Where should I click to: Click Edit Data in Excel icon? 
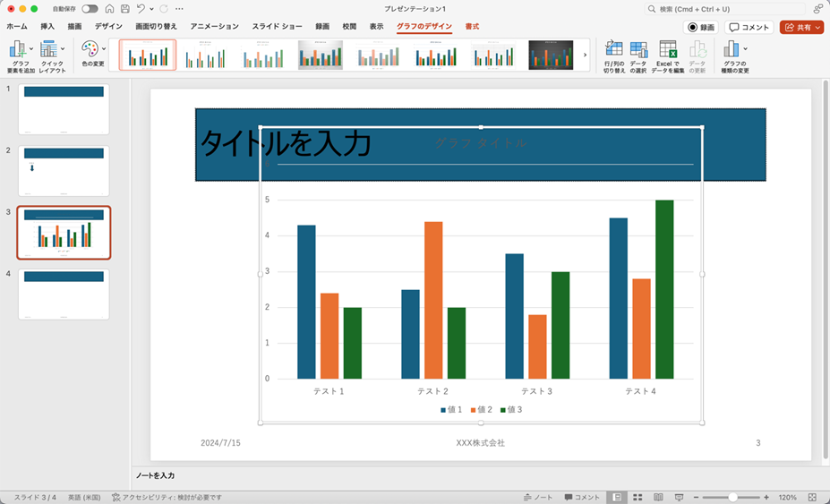(x=668, y=48)
